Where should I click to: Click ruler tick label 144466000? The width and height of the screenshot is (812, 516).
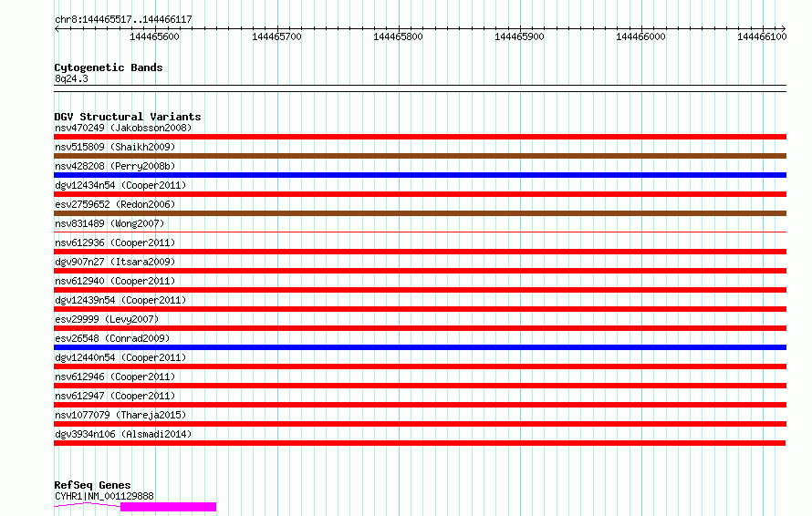tap(640, 36)
